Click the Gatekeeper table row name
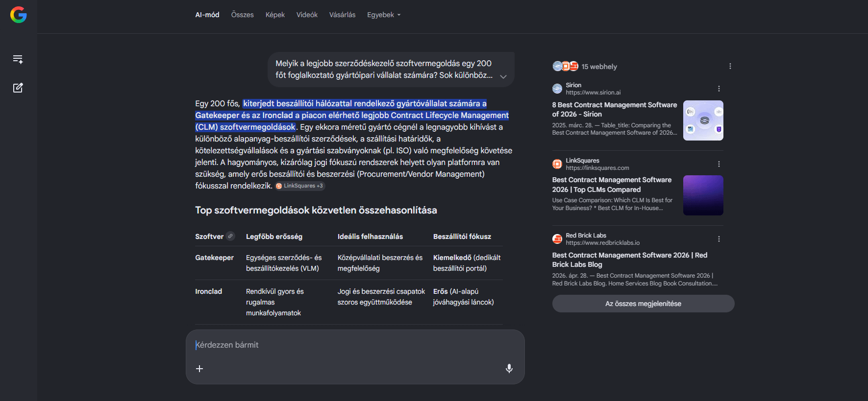This screenshot has width=868, height=401. tap(214, 258)
